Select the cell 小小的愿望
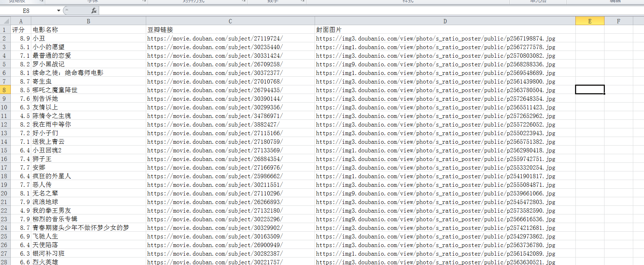The height and width of the screenshot is (265, 644). 88,47
